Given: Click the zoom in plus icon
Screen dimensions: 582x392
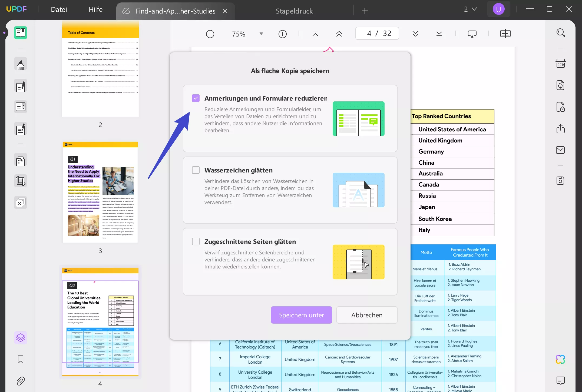Looking at the screenshot, I should point(282,34).
